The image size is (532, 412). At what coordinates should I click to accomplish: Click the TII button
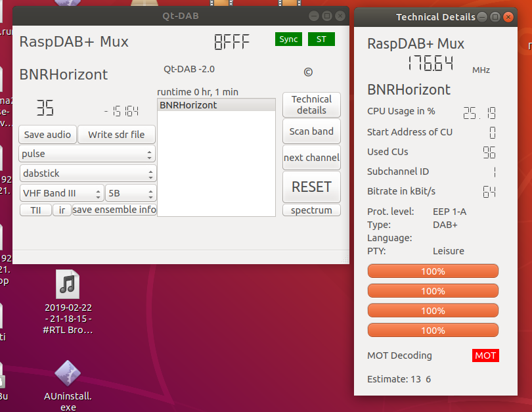point(35,210)
